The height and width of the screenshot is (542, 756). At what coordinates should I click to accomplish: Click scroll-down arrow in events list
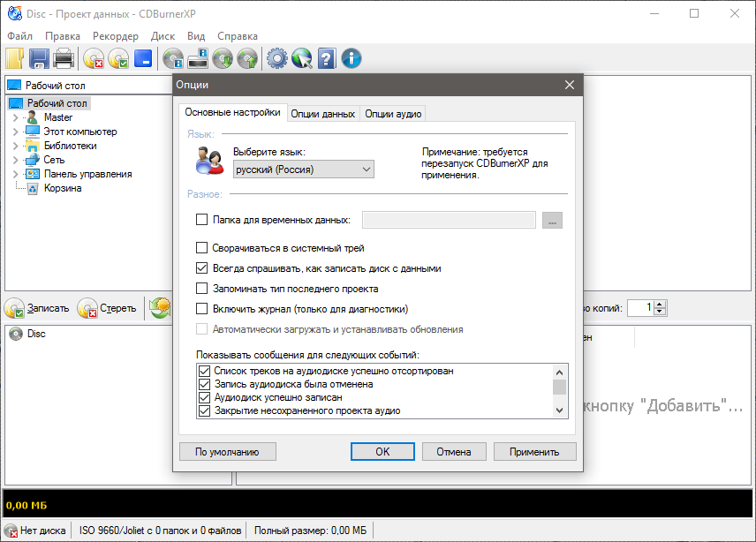559,410
